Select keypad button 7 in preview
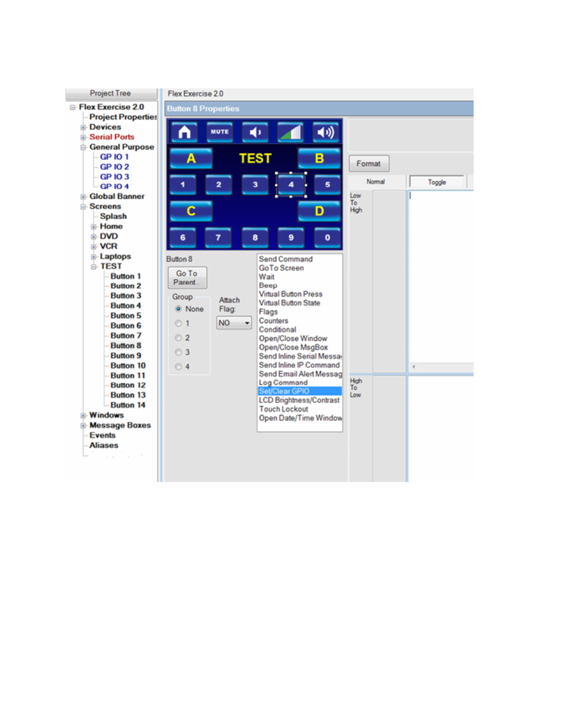 click(219, 238)
